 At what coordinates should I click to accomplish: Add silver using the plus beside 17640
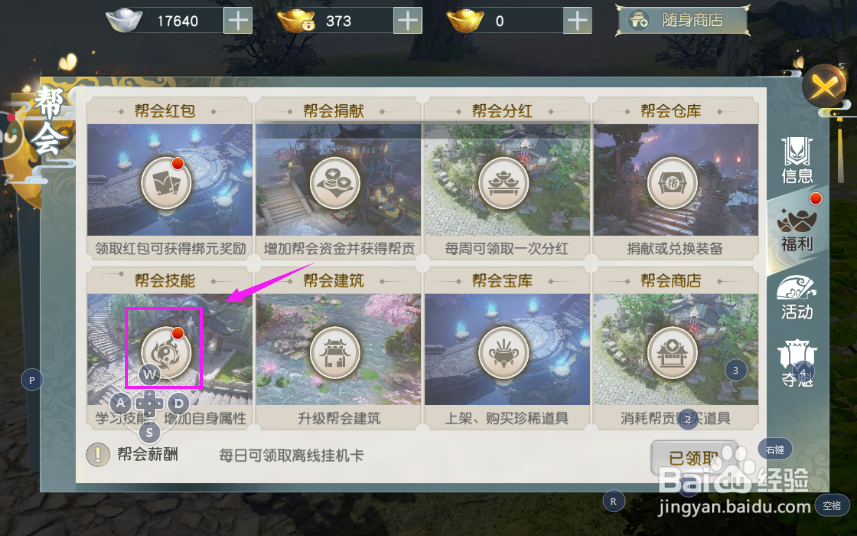(x=238, y=21)
